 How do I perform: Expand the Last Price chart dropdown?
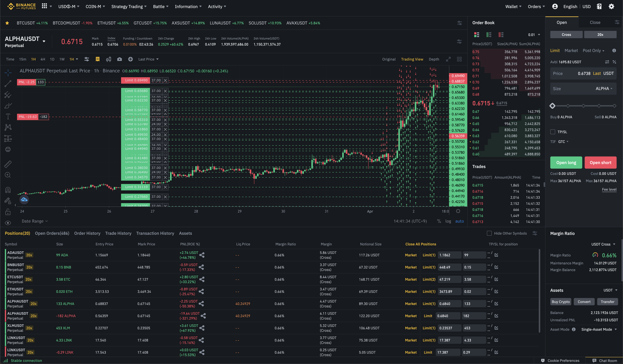point(148,59)
